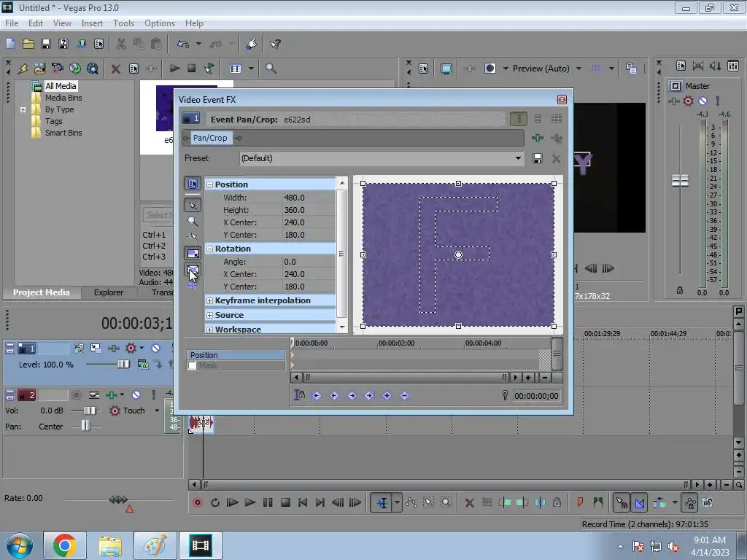
Task: Switch to the Project Media tab
Action: tap(41, 292)
